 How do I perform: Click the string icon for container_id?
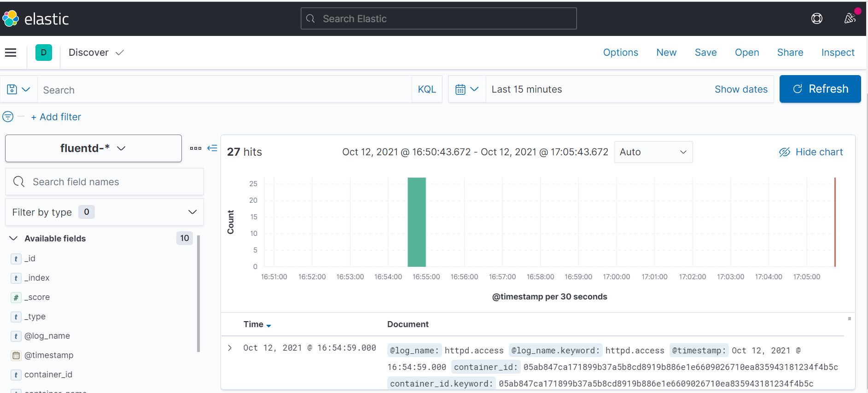16,375
